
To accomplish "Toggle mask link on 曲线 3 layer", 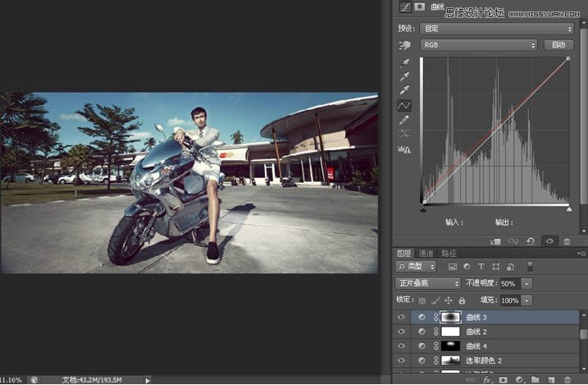I will [436, 317].
